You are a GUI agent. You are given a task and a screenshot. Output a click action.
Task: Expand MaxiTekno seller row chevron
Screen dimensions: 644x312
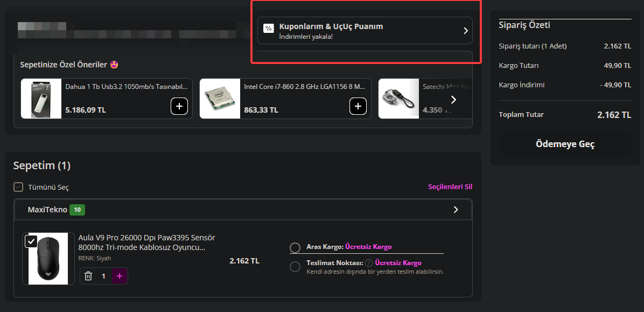(x=456, y=210)
